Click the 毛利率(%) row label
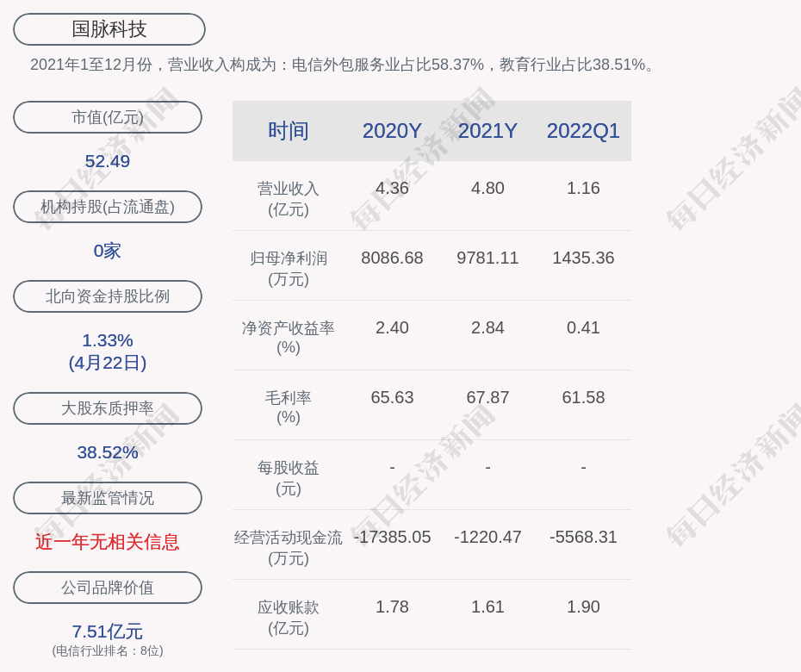This screenshot has width=801, height=672. click(289, 408)
